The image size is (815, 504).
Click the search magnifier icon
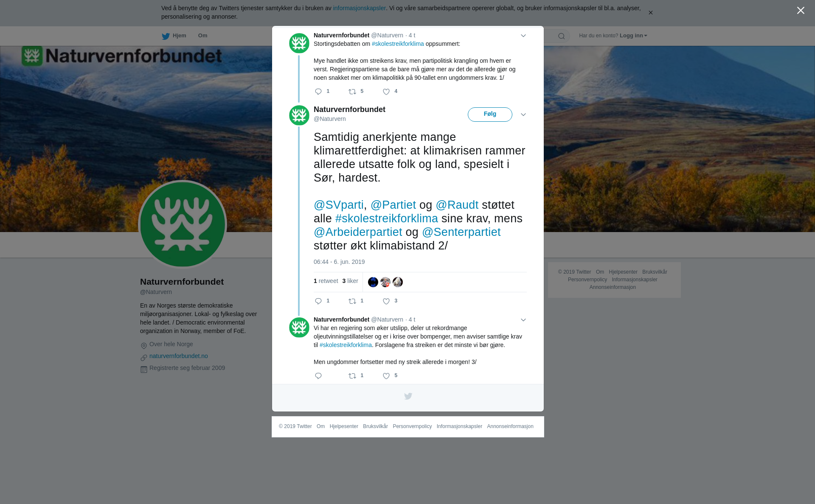click(x=562, y=36)
